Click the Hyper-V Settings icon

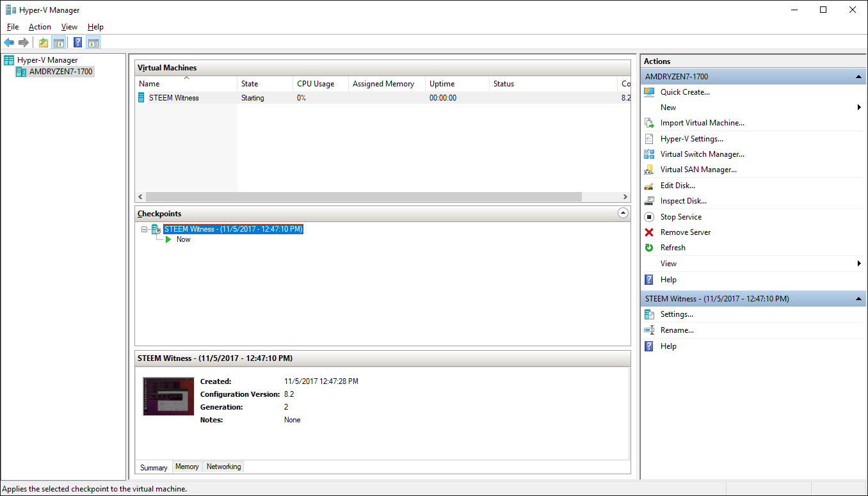[649, 139]
